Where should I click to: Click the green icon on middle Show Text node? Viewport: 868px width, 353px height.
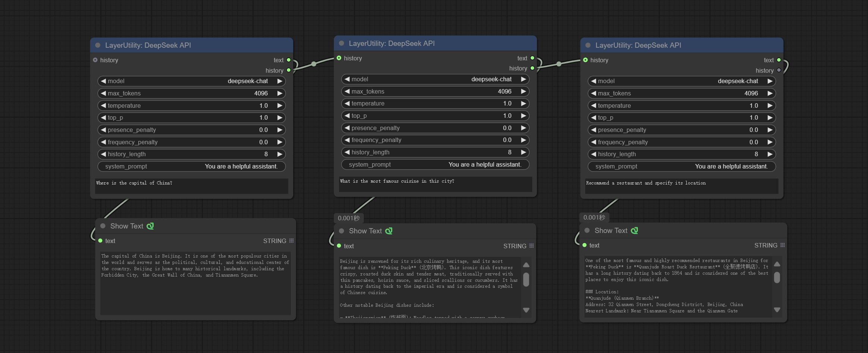click(389, 231)
